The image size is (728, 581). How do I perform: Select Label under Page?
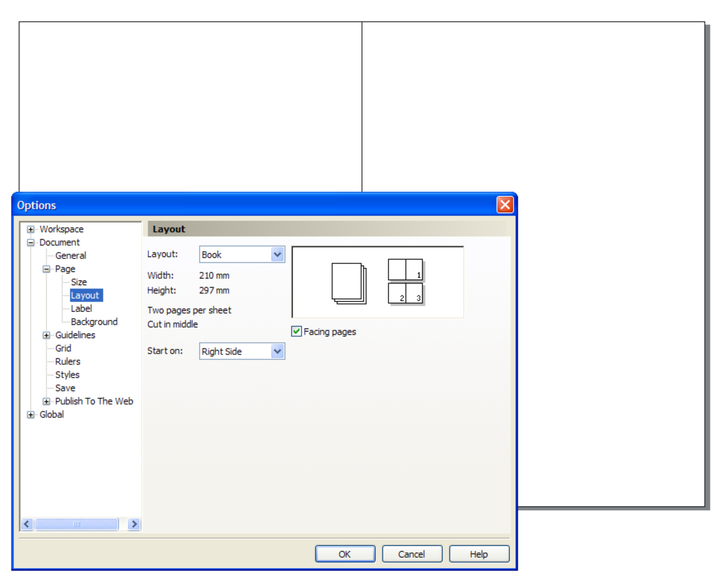point(81,309)
